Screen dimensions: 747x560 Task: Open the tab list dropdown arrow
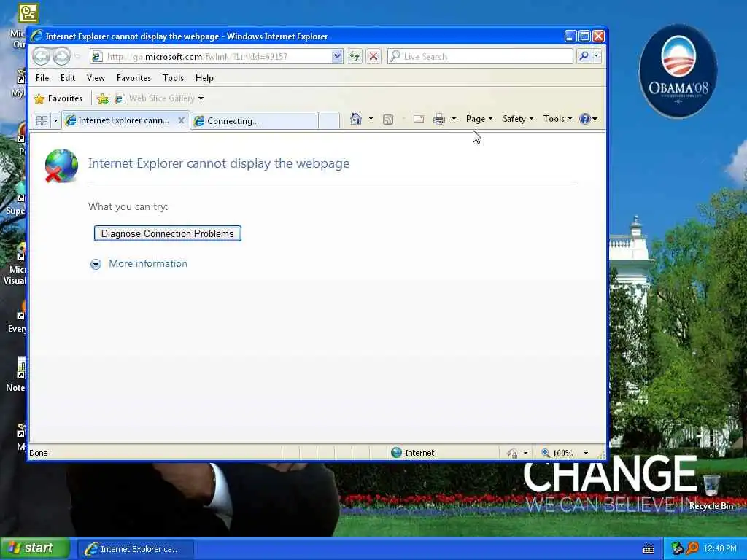click(55, 120)
